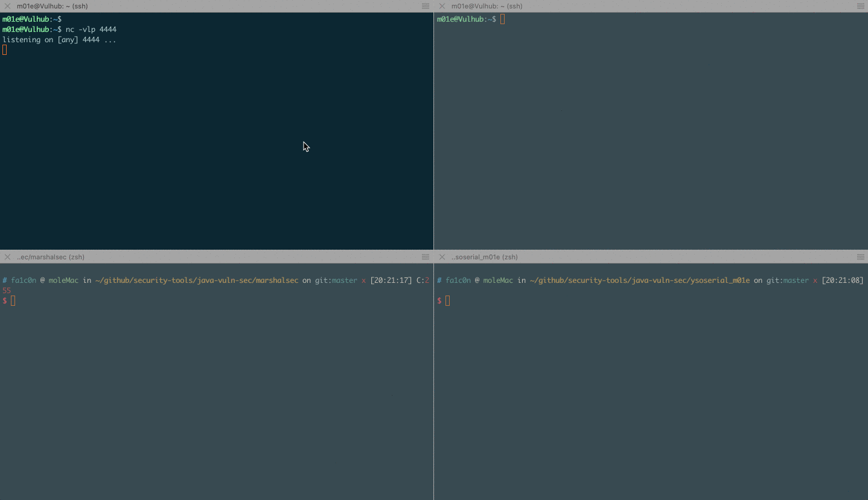Select top-right pane title m01e@Vulhub: ~ (ssh)

(x=487, y=6)
